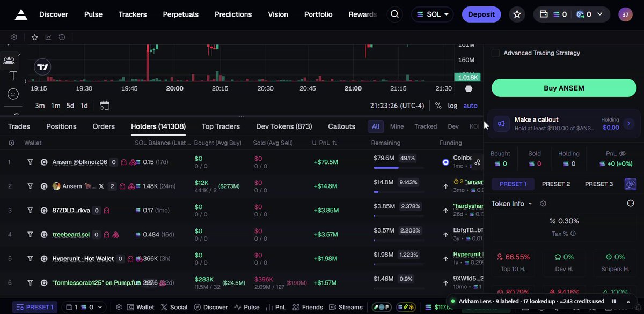Click the Axiom triangle logo
Viewport: 644px width, 314px height.
[x=21, y=14]
